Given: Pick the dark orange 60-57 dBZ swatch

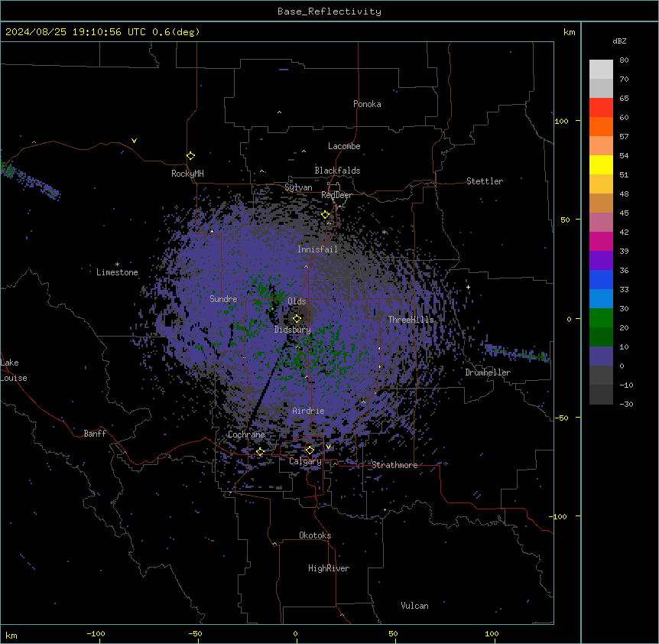Looking at the screenshot, I should pos(601,126).
